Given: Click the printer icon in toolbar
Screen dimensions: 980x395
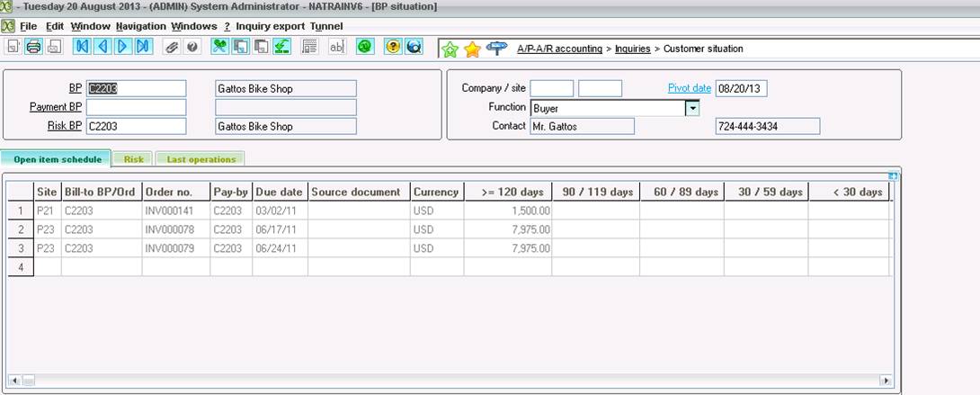Looking at the screenshot, I should point(33,47).
